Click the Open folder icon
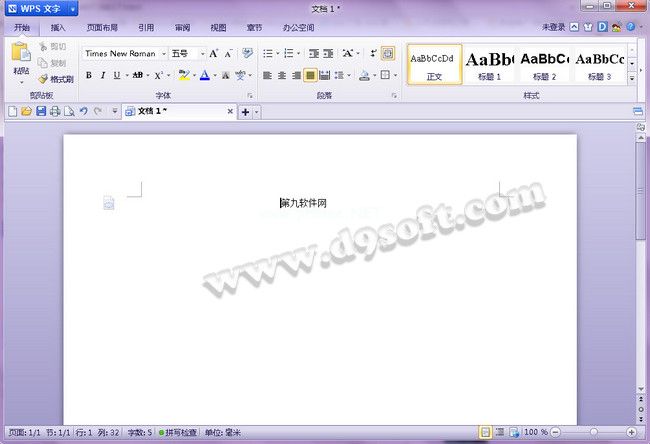The image size is (650, 444). (x=27, y=111)
